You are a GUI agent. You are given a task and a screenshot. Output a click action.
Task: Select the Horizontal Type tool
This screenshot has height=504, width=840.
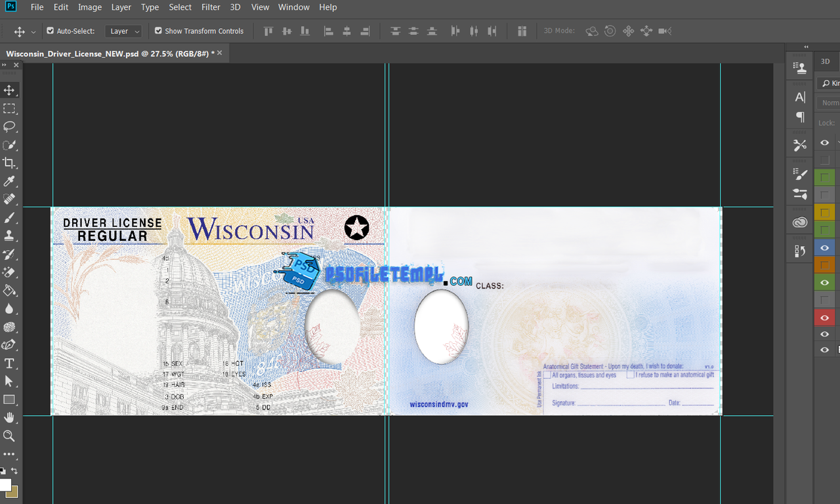9,363
